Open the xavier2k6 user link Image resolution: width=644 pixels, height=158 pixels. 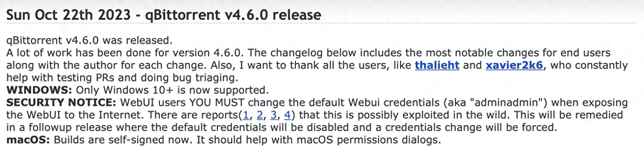click(514, 65)
